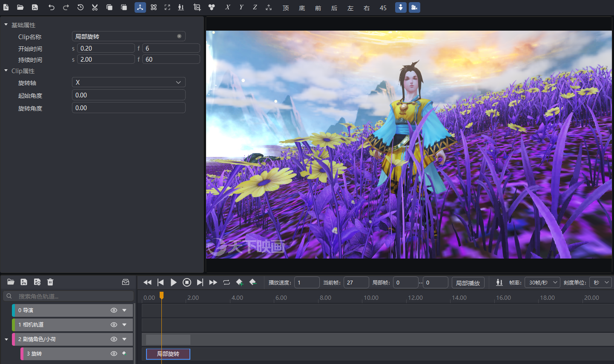Redo the last undone action
This screenshot has height=364, width=614.
[x=66, y=7]
